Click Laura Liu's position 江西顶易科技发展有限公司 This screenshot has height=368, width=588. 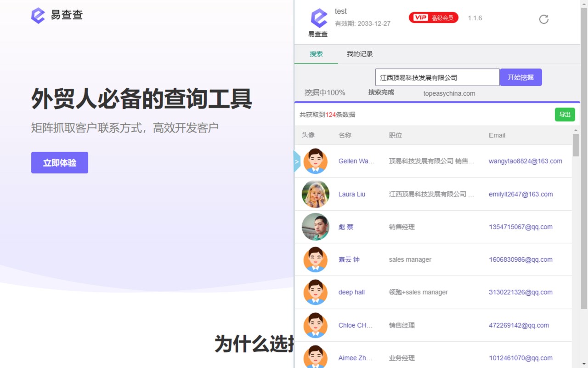432,194
